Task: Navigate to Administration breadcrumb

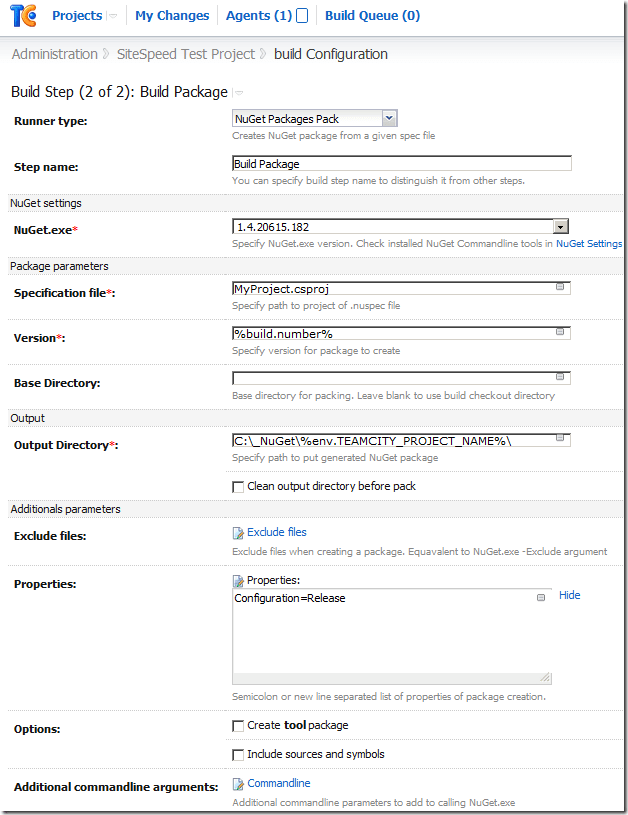Action: [55, 54]
